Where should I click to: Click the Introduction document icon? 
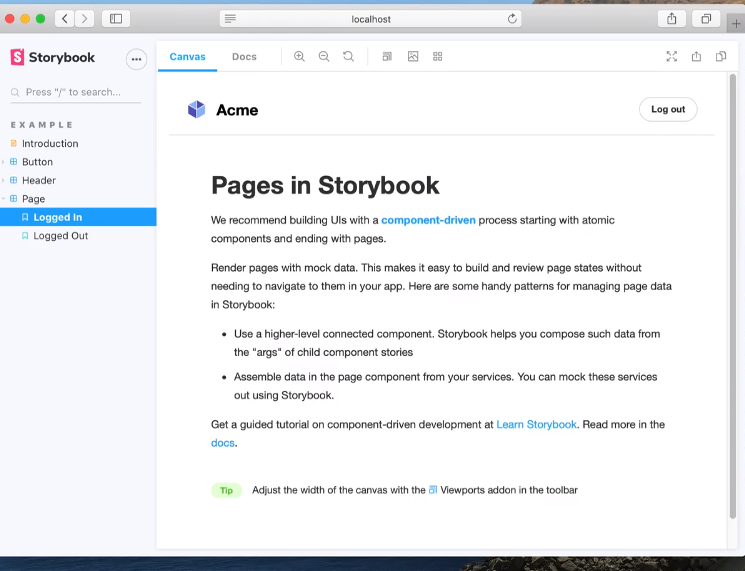coord(14,143)
